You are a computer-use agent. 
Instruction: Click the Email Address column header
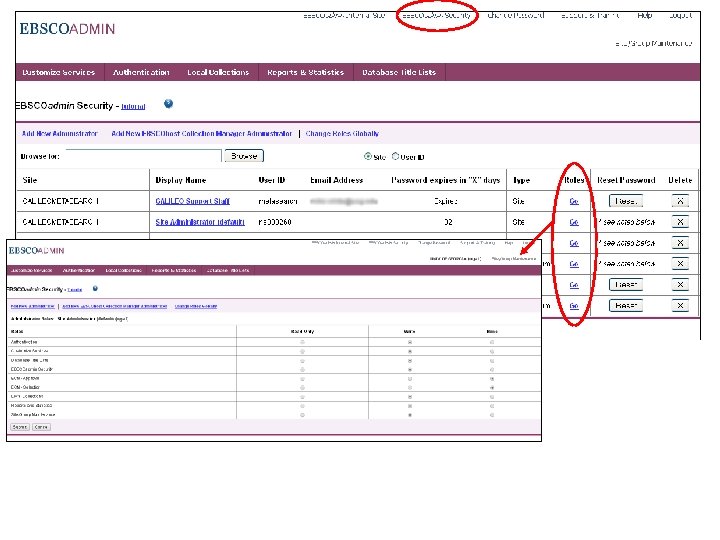click(x=337, y=180)
